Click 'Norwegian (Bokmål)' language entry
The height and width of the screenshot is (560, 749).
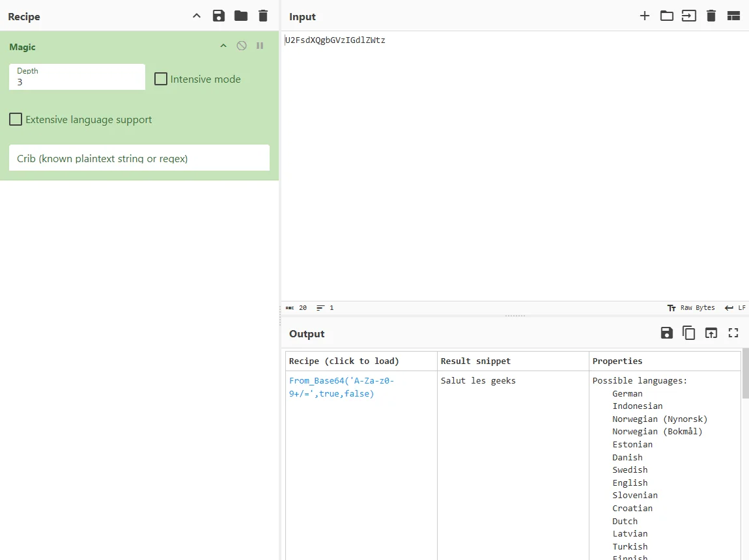[657, 431]
